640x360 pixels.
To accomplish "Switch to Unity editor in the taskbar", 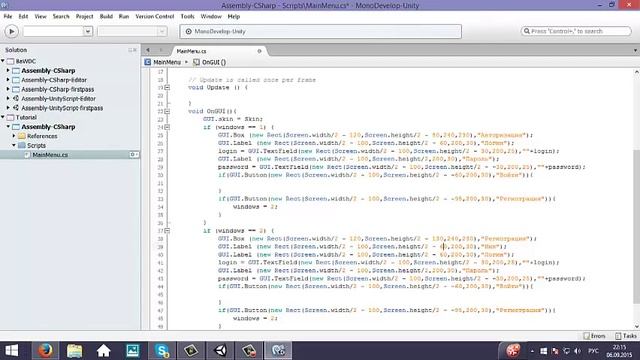I will tap(220, 351).
